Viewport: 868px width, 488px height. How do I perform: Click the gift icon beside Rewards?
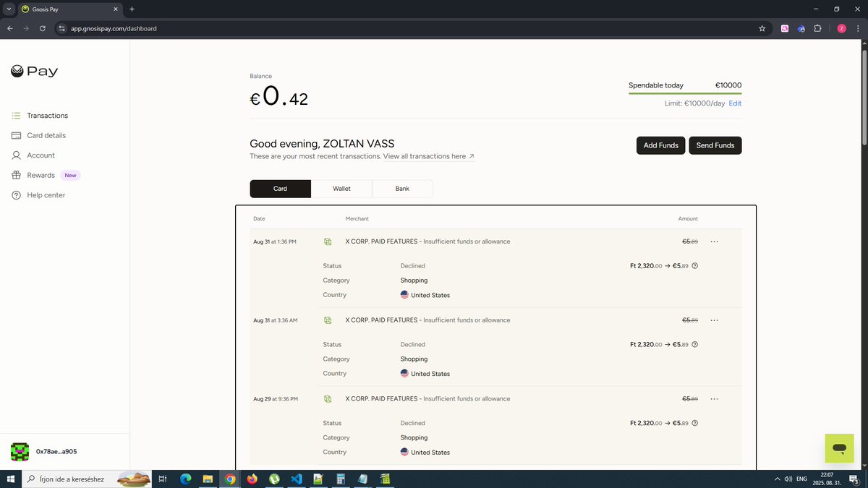(16, 175)
